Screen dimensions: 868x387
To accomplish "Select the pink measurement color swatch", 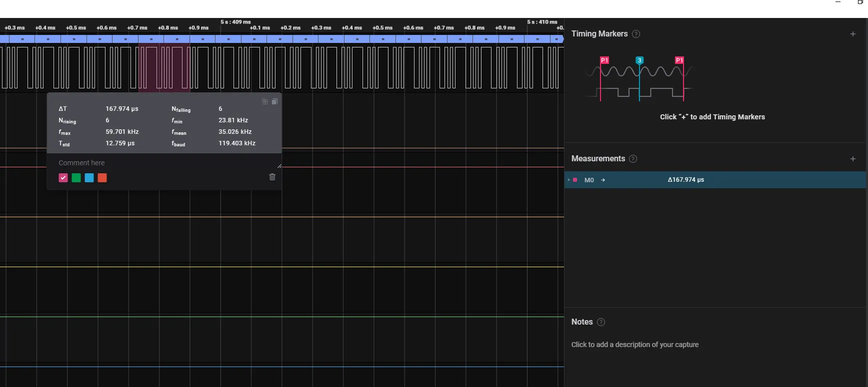I will click(63, 178).
